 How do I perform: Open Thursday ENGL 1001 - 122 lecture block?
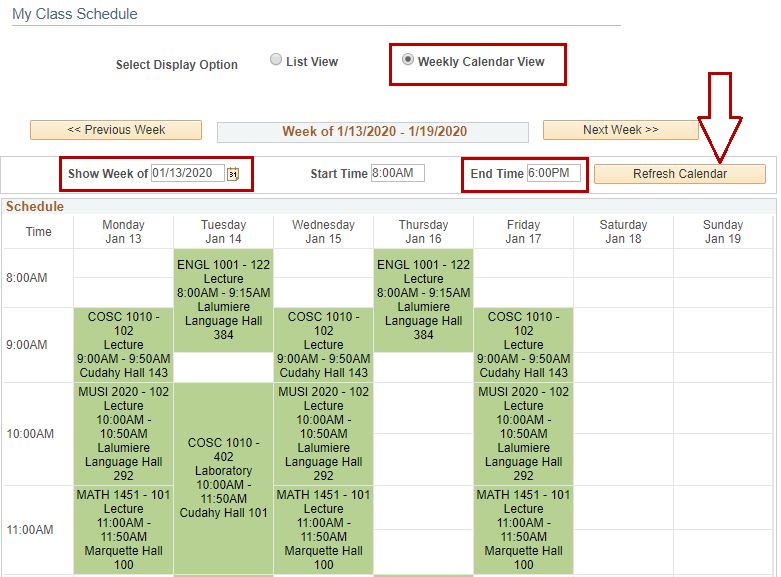point(423,300)
